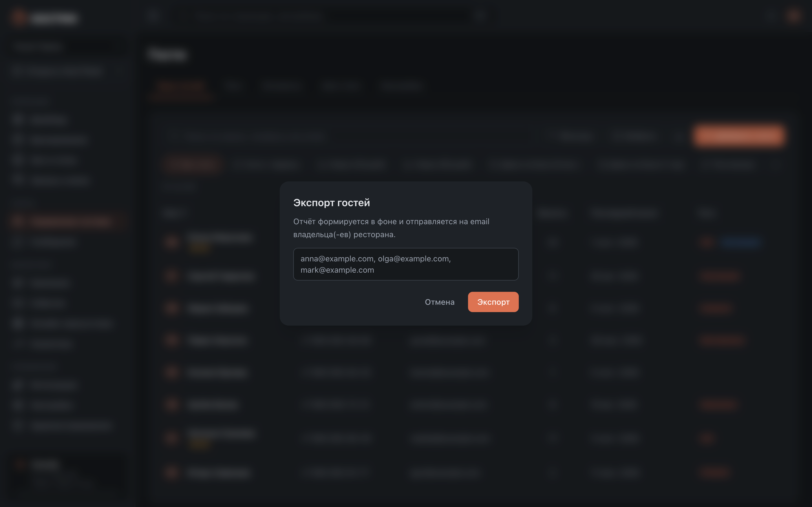The height and width of the screenshot is (507, 812).
Task: Click the dialog text about the background report
Action: [391, 228]
